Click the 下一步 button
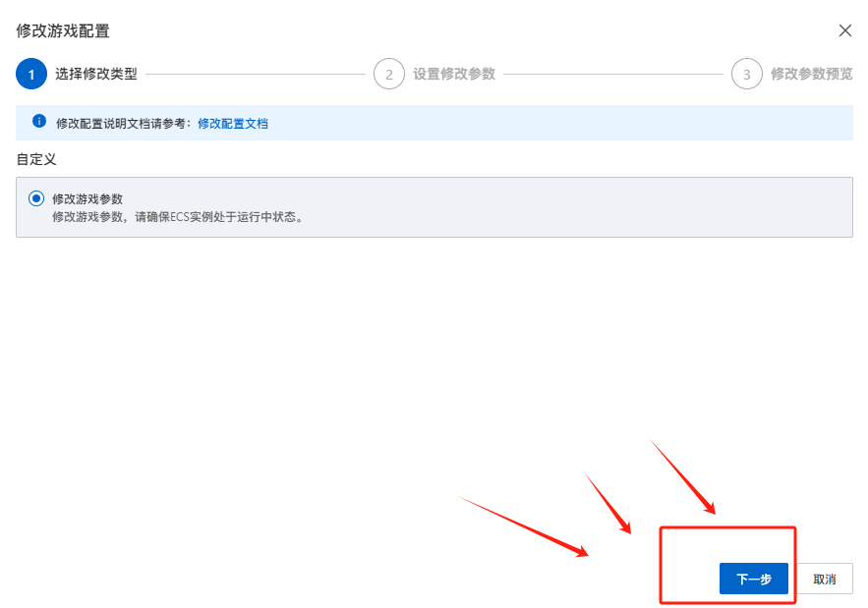The height and width of the screenshot is (608, 868). (753, 579)
